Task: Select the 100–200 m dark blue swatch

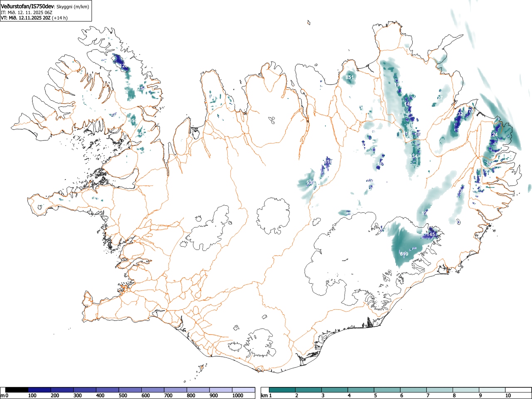Action: [39, 390]
